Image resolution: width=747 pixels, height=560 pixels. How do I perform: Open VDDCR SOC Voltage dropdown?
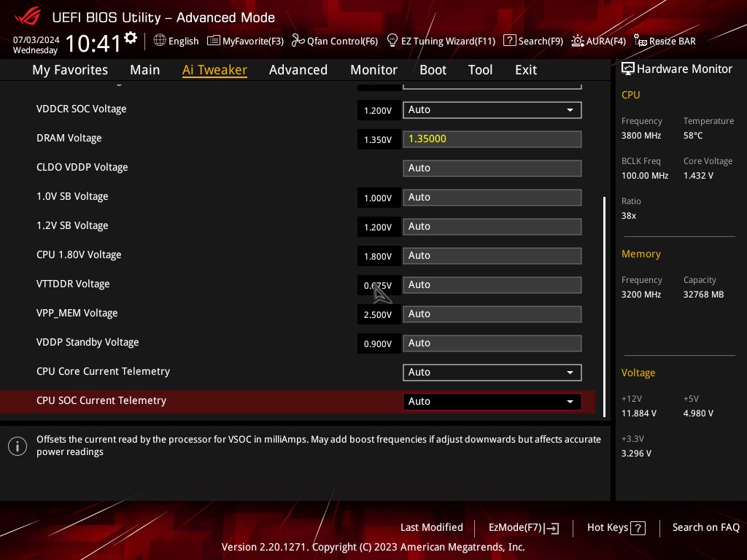click(x=492, y=110)
